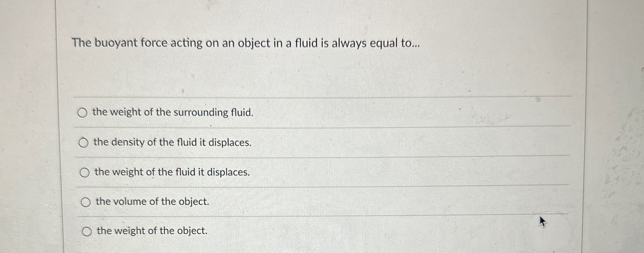Select the radio button for 'the volume of the object'
644x253 pixels.
click(x=86, y=202)
